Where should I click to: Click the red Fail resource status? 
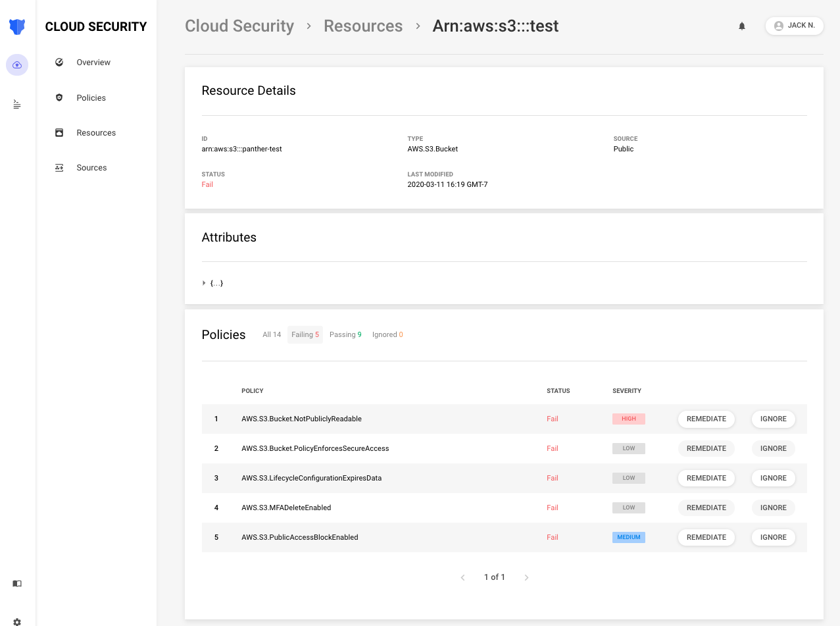(207, 184)
